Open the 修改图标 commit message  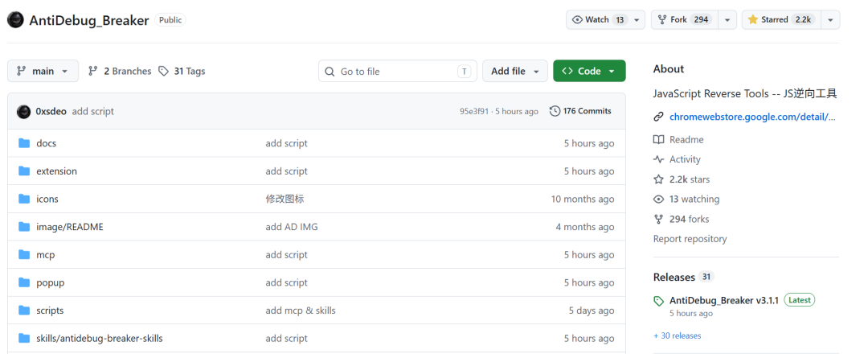tap(285, 199)
